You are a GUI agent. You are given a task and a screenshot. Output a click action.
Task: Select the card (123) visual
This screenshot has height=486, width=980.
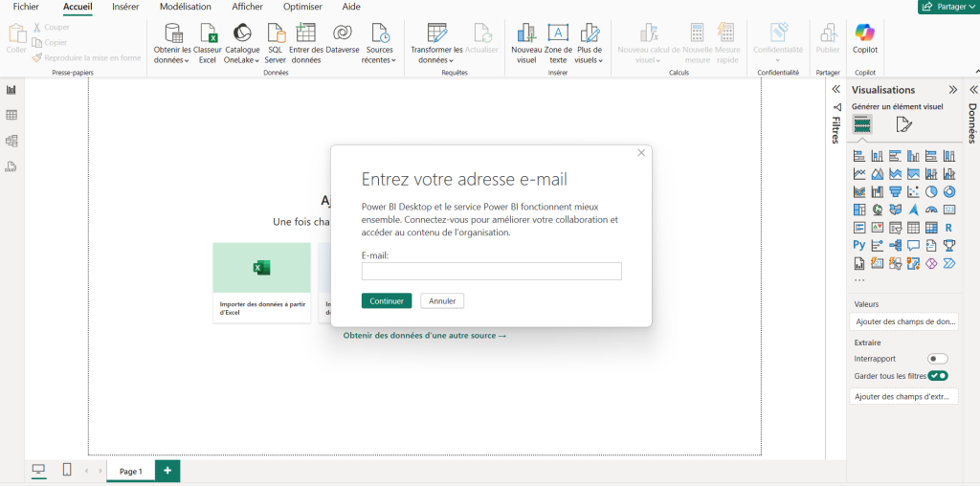[949, 210]
